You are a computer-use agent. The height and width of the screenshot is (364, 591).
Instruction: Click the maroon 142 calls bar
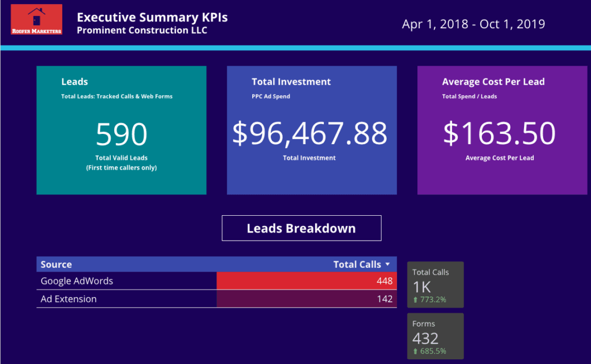pyautogui.click(x=306, y=299)
